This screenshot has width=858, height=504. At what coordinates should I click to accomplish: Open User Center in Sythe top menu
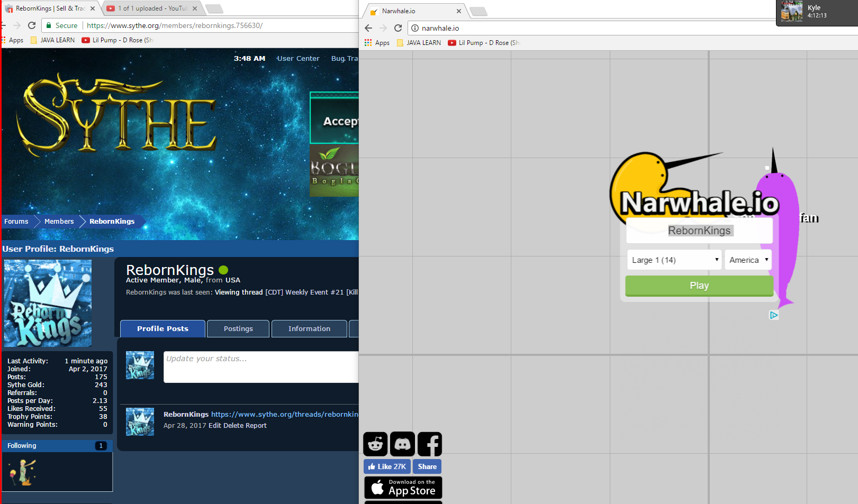pos(298,59)
